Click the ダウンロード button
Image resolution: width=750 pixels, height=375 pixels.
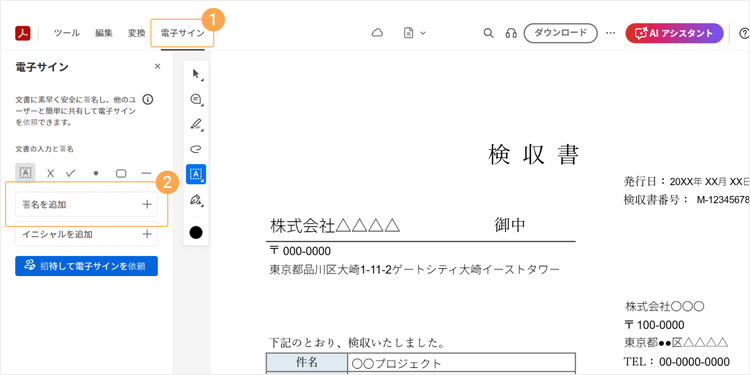pos(561,33)
